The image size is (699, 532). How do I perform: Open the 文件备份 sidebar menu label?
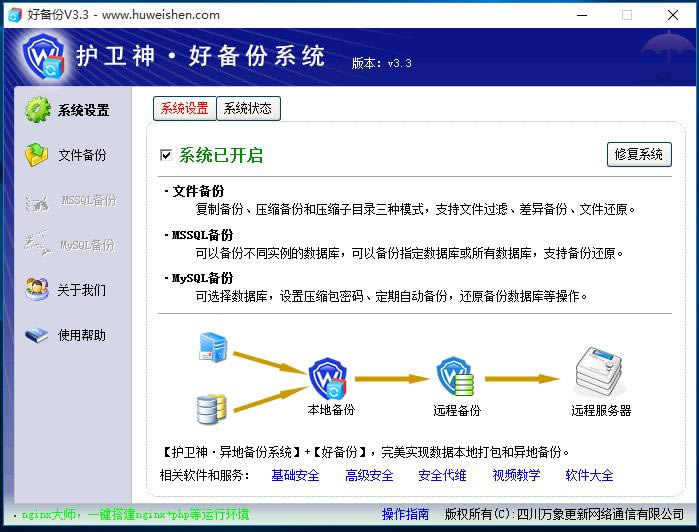pyautogui.click(x=82, y=155)
